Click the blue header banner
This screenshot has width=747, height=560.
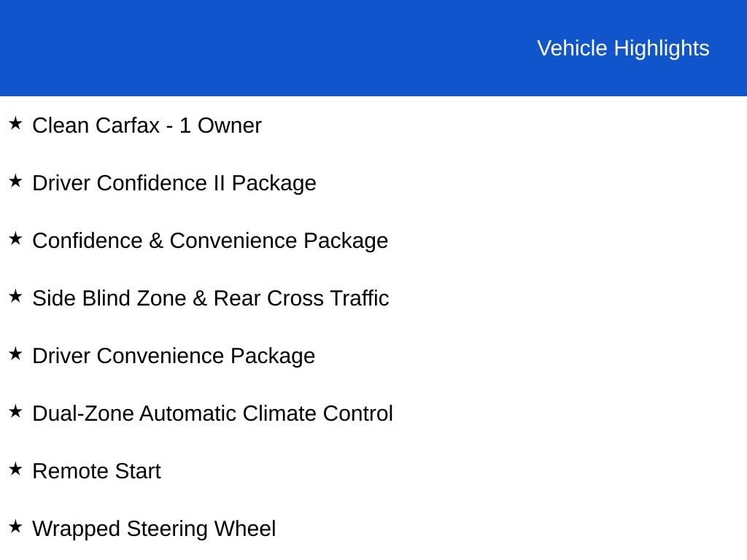(373, 47)
